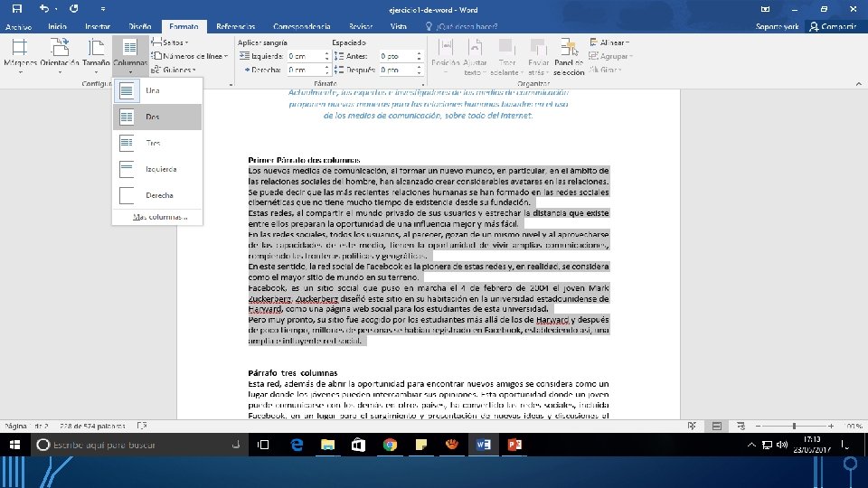This screenshot has width=868, height=488.
Task: Click Traer adelante button
Action: (506, 56)
